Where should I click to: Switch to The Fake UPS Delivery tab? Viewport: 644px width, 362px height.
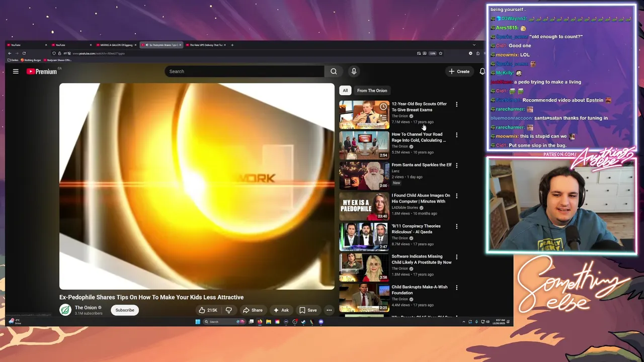point(206,45)
